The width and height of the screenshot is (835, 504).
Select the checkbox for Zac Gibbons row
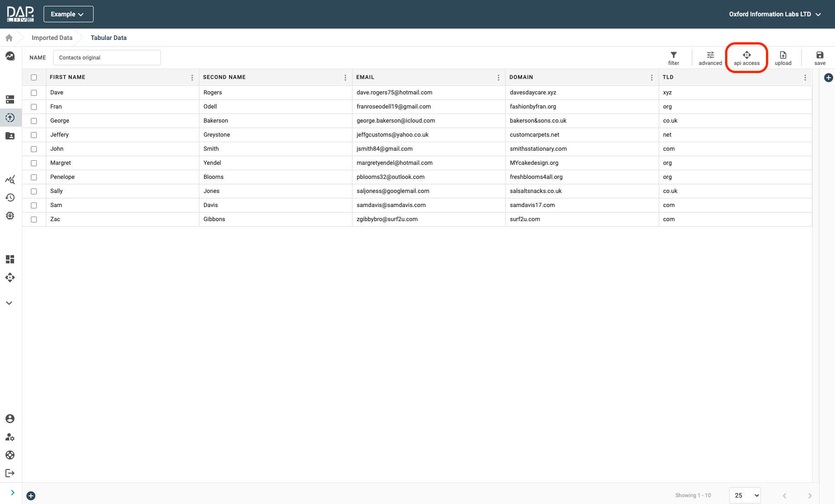(34, 219)
